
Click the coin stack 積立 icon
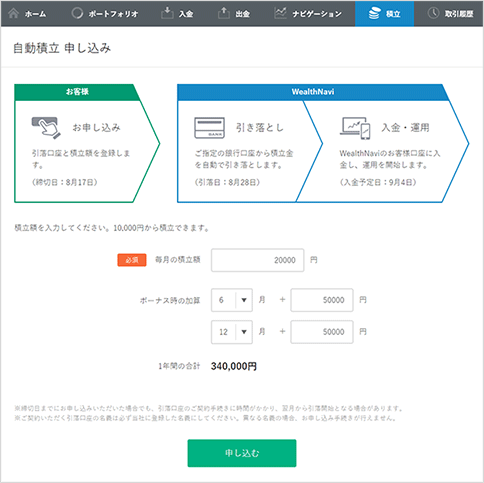[x=374, y=13]
